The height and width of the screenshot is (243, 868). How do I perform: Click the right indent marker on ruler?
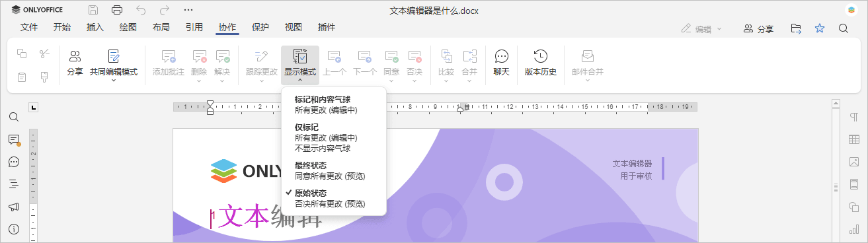pyautogui.click(x=461, y=109)
